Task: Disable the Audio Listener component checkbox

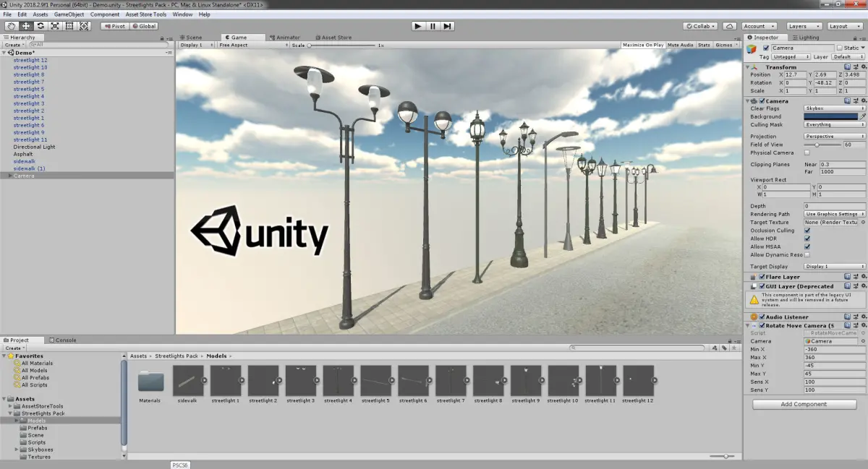Action: tap(761, 317)
